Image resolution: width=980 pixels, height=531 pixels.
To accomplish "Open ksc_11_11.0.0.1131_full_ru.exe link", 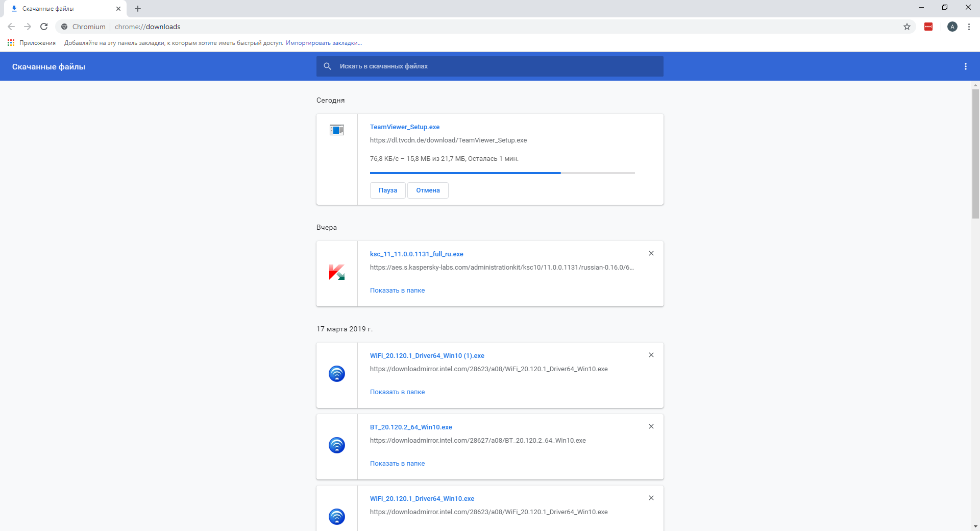I will click(416, 254).
